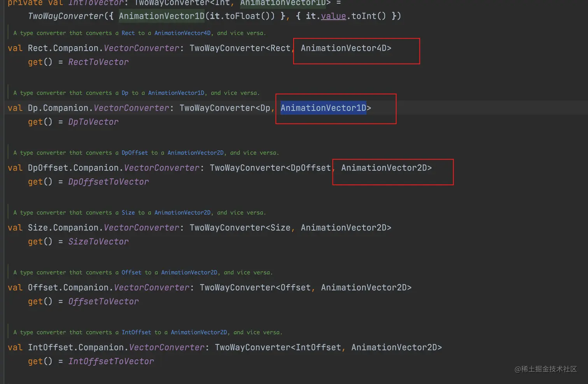Image resolution: width=588 pixels, height=384 pixels.
Task: Click VectorConverter in the IntOffset.Companion declaration
Action: tap(167, 348)
